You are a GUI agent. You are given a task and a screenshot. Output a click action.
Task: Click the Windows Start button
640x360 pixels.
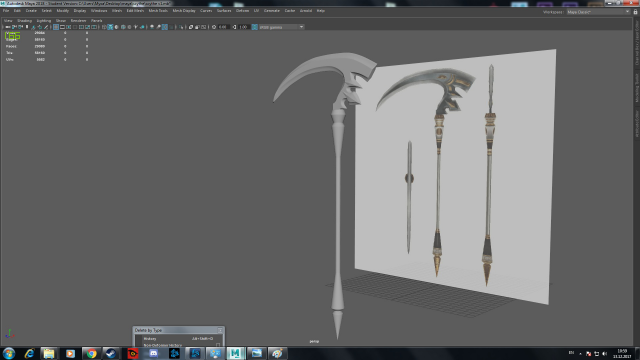pos(9,353)
